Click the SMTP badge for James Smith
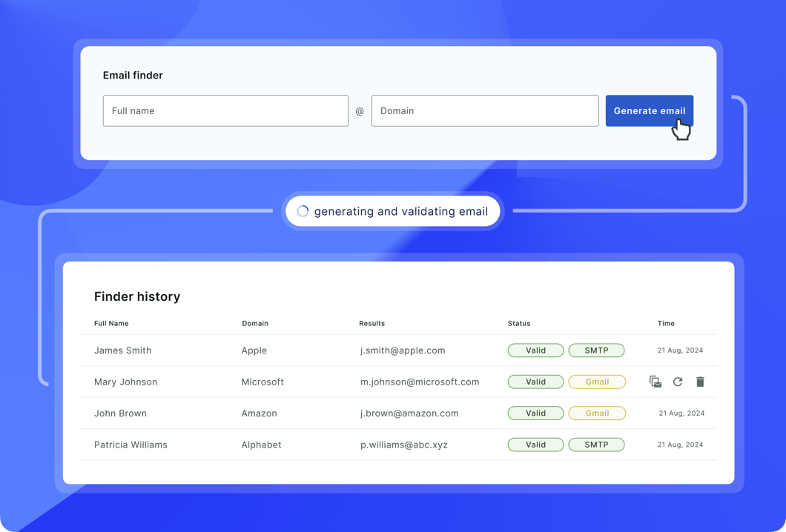 click(596, 350)
